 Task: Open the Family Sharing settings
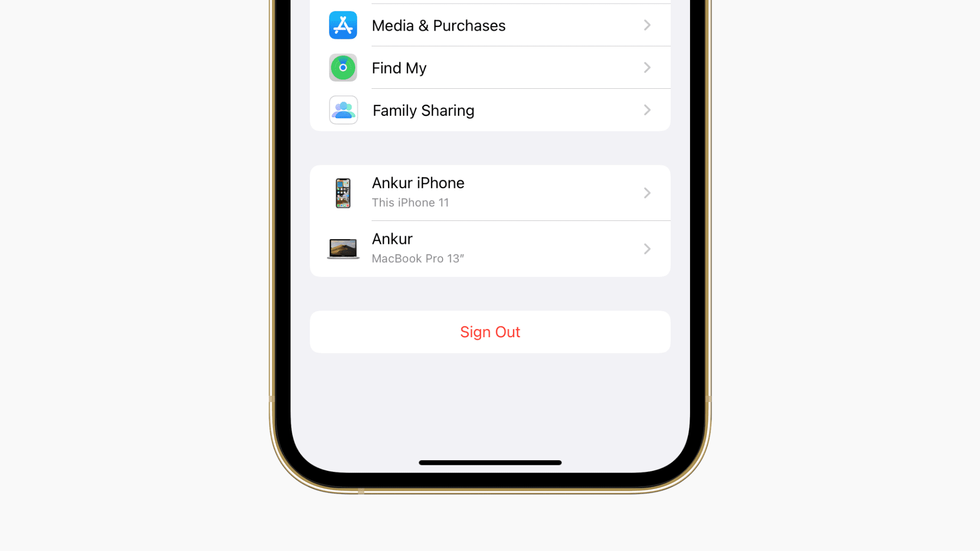click(x=490, y=110)
